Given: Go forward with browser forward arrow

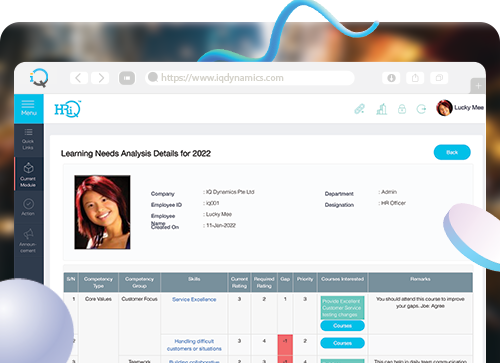Looking at the screenshot, I should tap(100, 78).
